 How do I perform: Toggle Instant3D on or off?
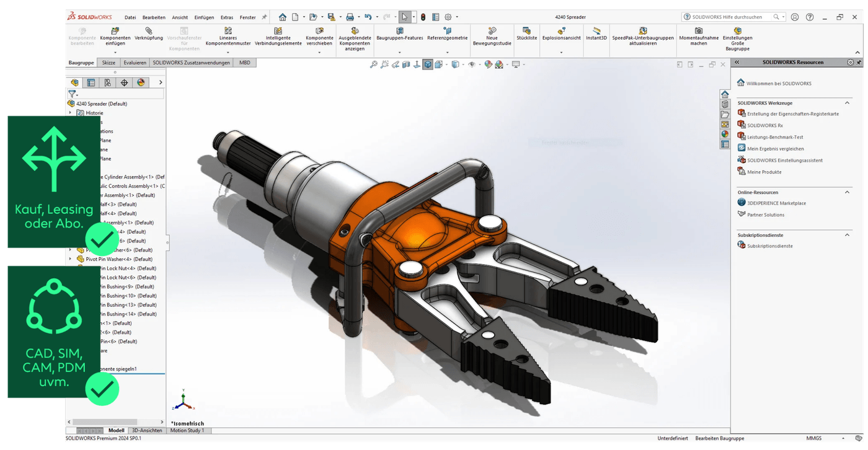(596, 34)
